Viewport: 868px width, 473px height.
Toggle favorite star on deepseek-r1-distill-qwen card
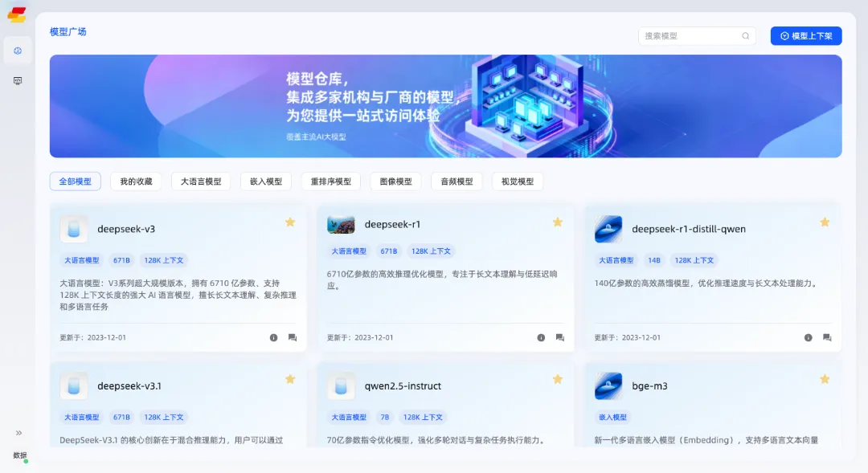(825, 222)
